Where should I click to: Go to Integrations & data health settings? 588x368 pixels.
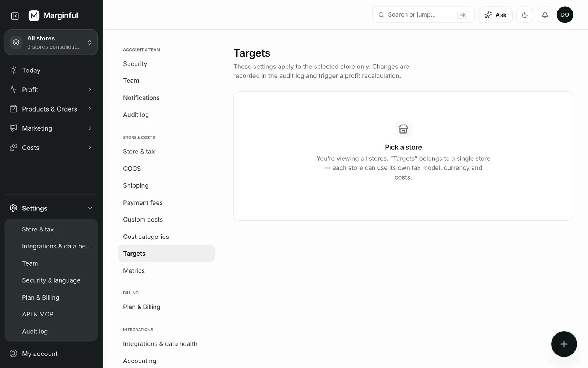click(x=166, y=344)
